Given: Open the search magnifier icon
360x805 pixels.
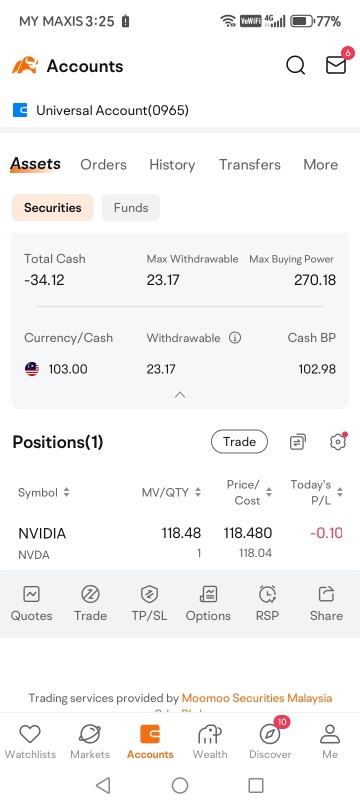Looking at the screenshot, I should point(295,66).
